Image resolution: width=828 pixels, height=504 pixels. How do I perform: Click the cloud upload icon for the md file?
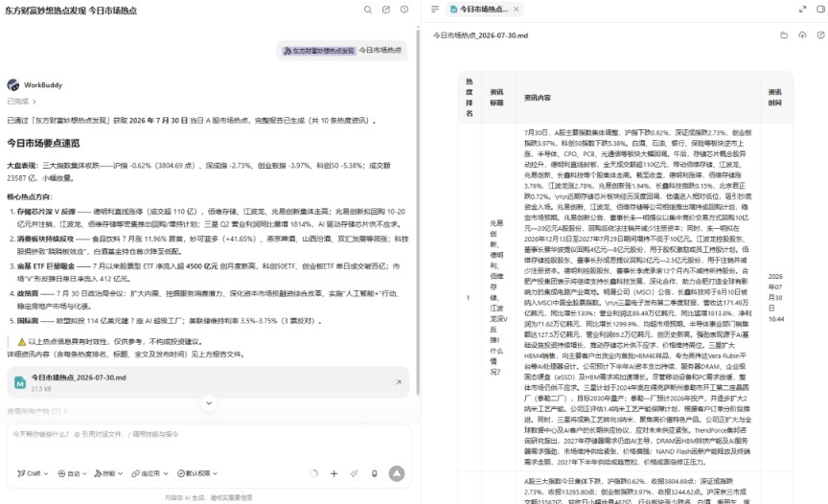click(802, 35)
